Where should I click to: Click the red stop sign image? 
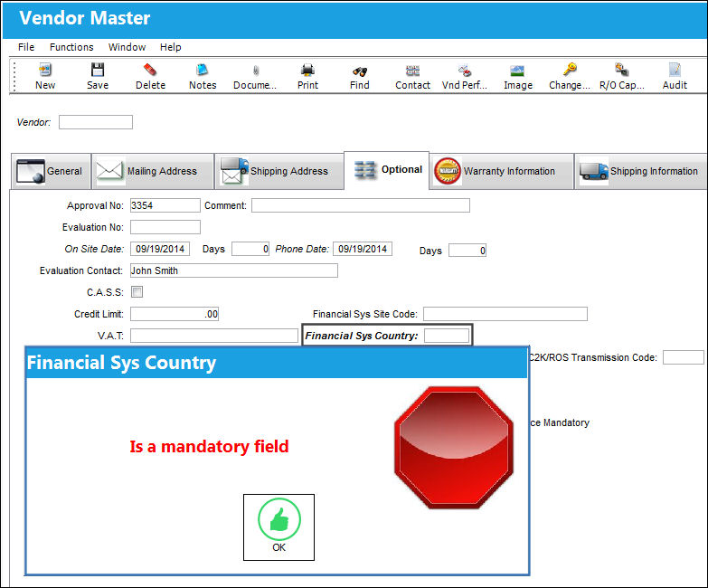[x=454, y=448]
